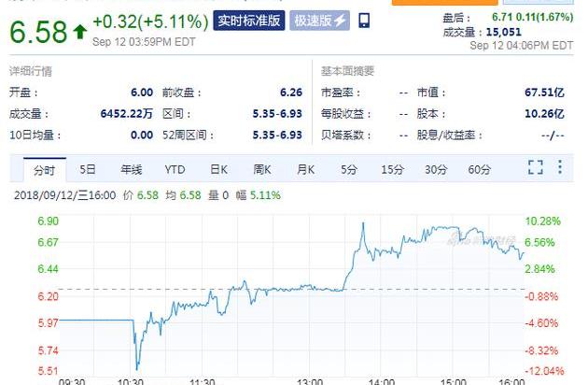Screen dimensions: 588x385
Task: Select the 分时 chart tab
Action: tap(44, 169)
